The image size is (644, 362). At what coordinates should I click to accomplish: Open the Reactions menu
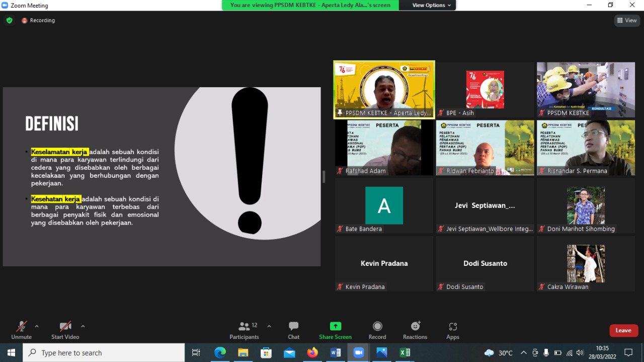(x=415, y=330)
